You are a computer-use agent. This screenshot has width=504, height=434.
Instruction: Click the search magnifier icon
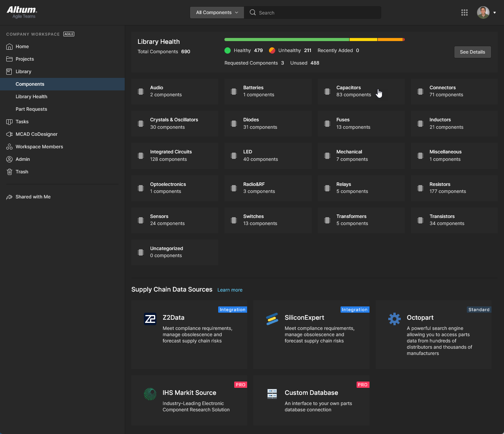pyautogui.click(x=253, y=13)
